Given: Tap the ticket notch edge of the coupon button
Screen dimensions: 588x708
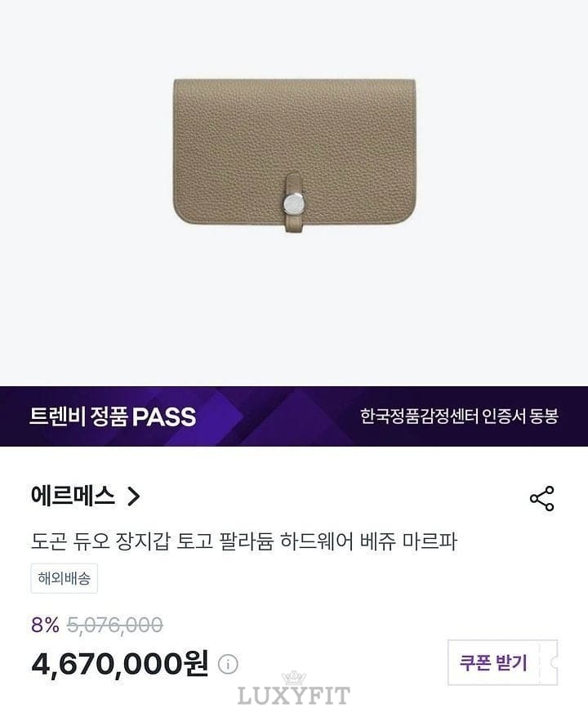Looking at the screenshot, I should pyautogui.click(x=553, y=662).
